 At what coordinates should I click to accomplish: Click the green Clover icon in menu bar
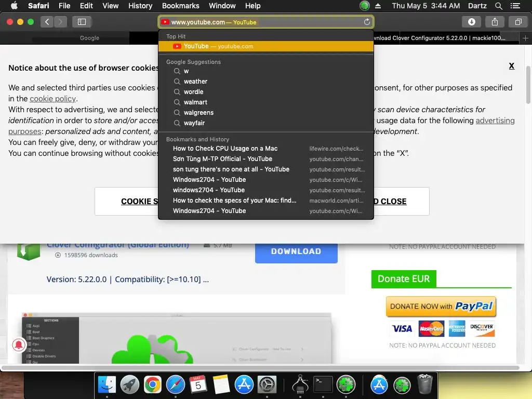[x=364, y=6]
